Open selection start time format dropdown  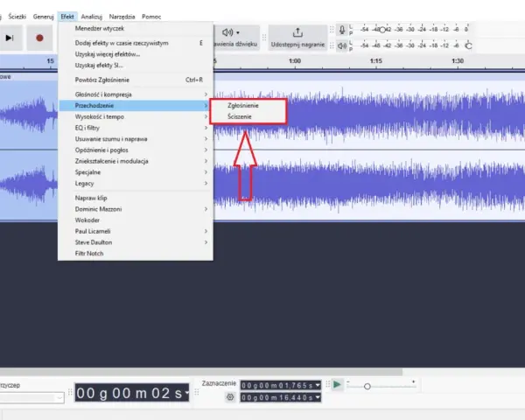point(318,385)
